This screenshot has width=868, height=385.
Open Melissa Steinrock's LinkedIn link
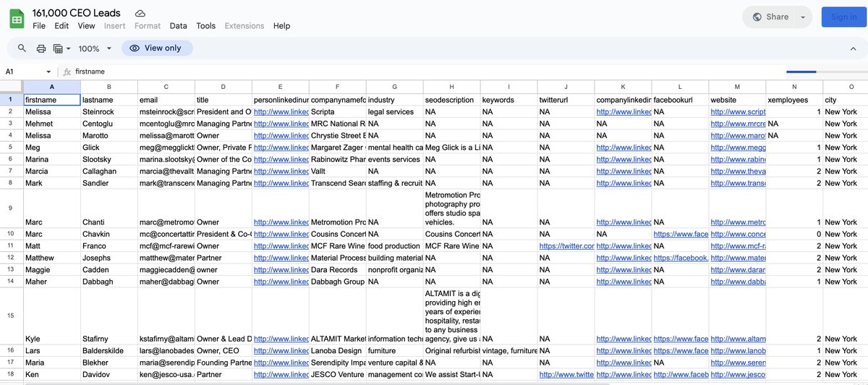pos(281,111)
